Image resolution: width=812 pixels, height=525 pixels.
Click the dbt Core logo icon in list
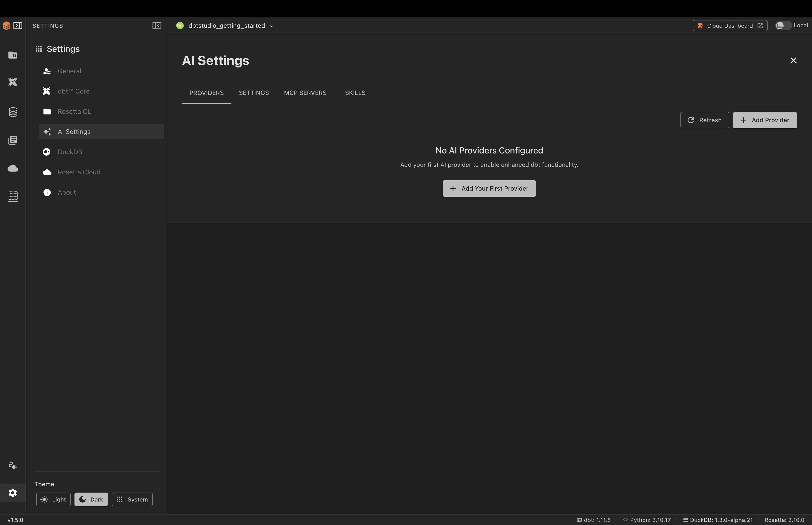pos(47,91)
